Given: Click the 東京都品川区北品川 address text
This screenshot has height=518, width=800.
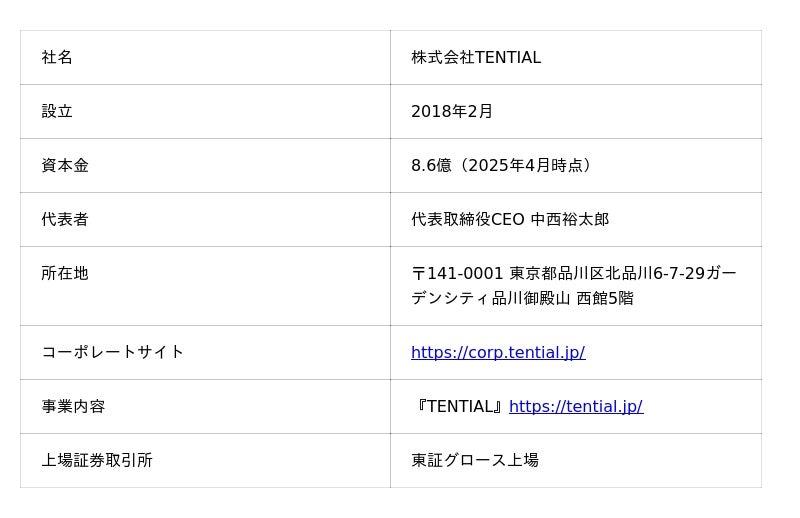Looking at the screenshot, I should click(x=580, y=274).
